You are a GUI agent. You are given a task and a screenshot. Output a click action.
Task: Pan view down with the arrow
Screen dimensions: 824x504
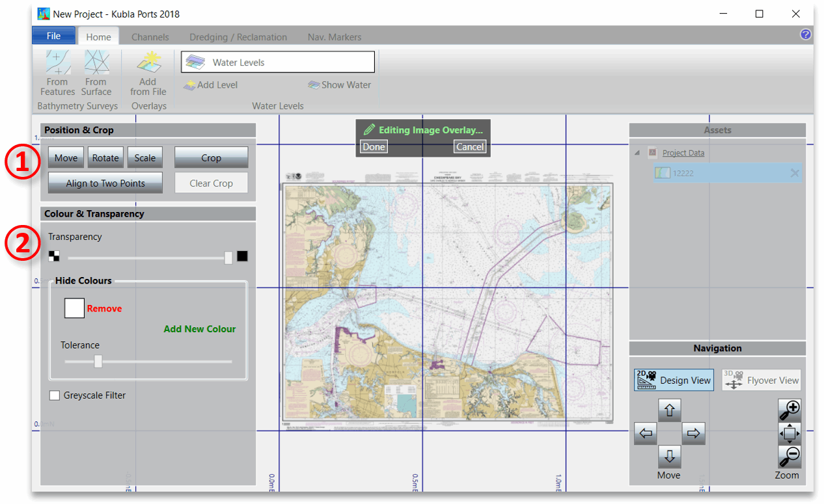coord(669,457)
